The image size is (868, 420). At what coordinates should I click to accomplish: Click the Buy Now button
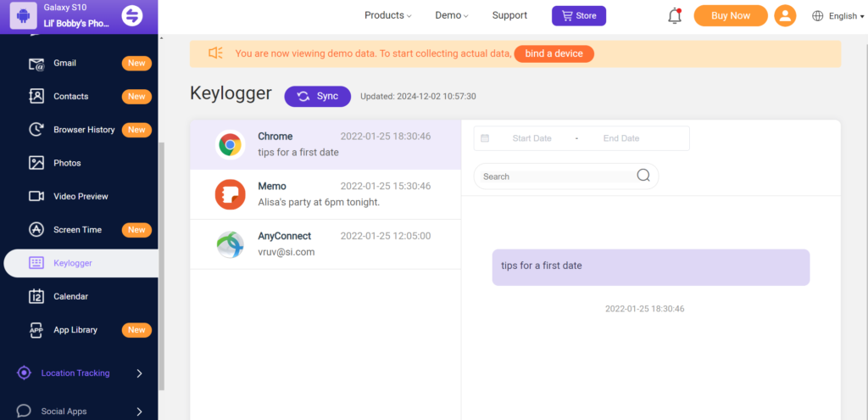tap(731, 15)
